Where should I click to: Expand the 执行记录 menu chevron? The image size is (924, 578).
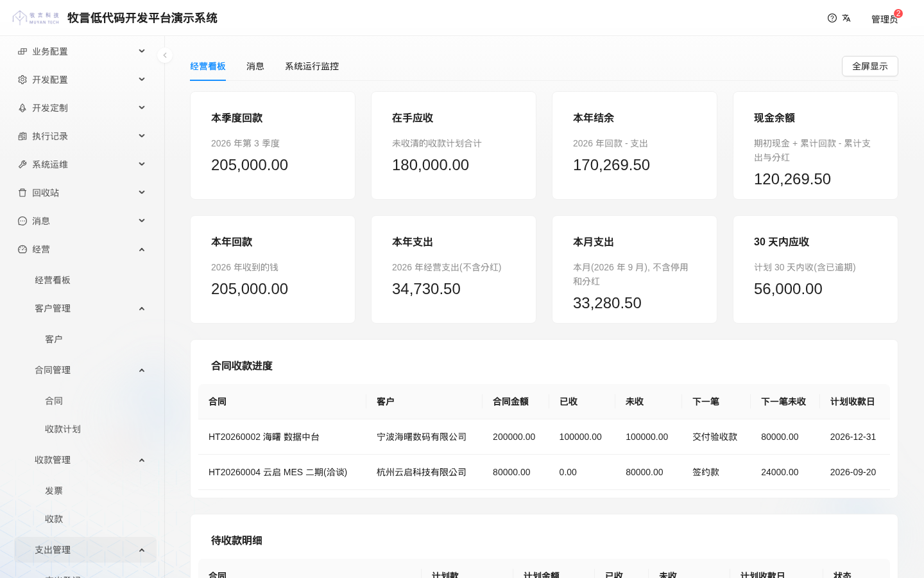coord(142,136)
